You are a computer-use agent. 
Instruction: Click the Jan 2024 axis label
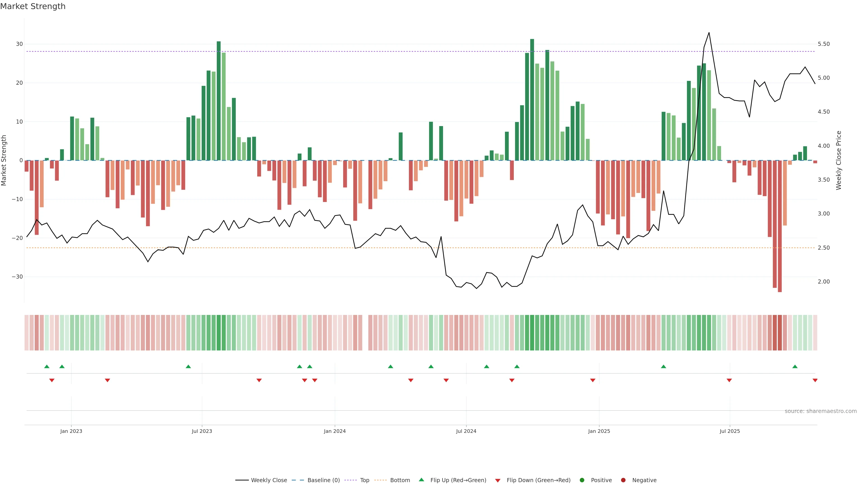click(x=335, y=431)
